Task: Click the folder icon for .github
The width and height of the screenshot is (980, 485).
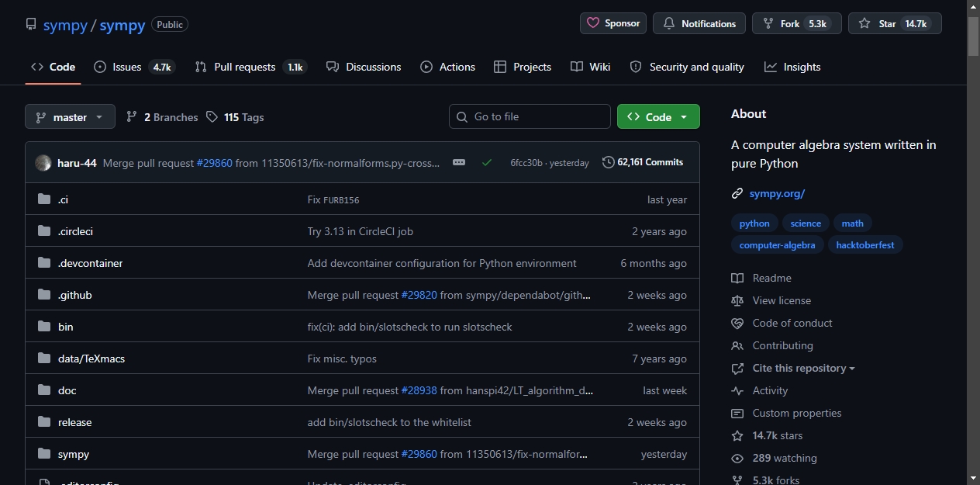Action: pyautogui.click(x=44, y=295)
